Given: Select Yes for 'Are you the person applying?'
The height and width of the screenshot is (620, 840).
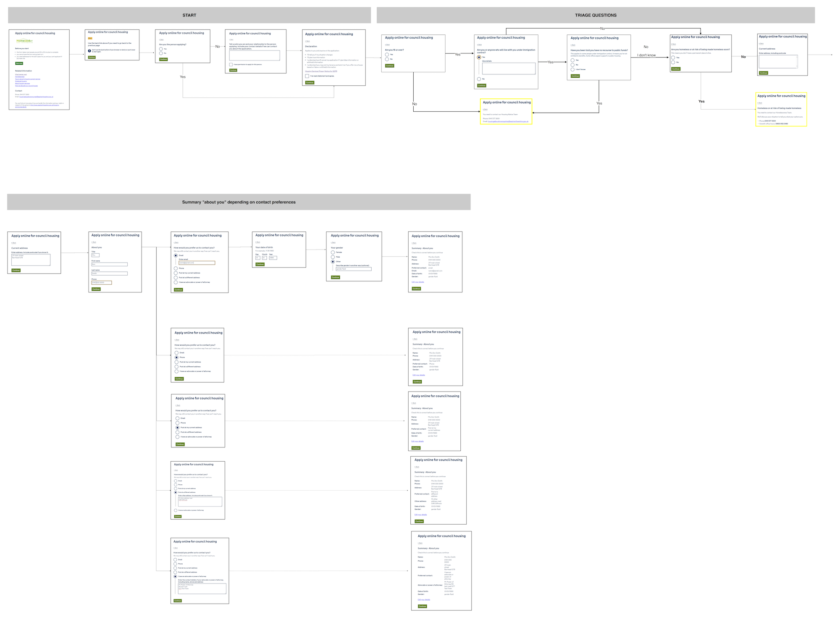Looking at the screenshot, I should point(161,49).
